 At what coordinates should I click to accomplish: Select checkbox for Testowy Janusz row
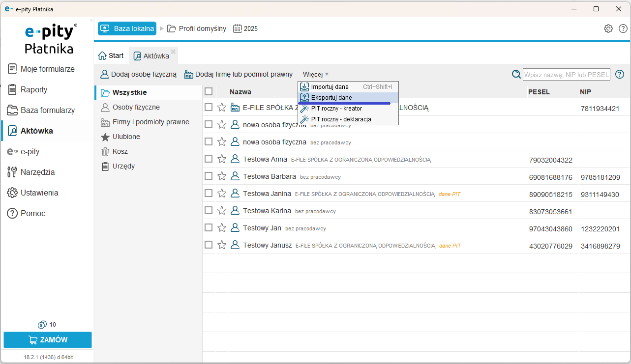[x=209, y=245]
